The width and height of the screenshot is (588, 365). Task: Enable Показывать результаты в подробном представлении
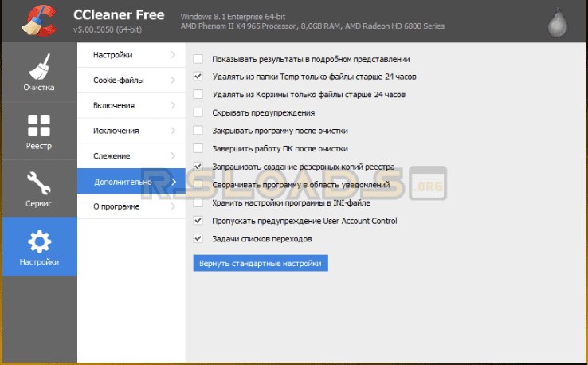click(198, 59)
